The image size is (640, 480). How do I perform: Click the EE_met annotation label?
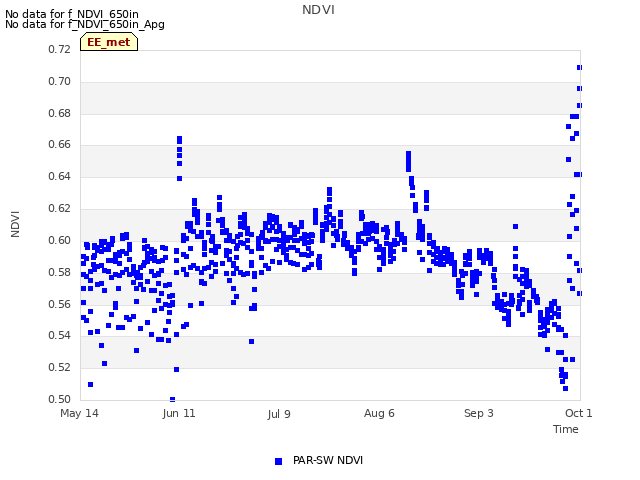[x=109, y=42]
